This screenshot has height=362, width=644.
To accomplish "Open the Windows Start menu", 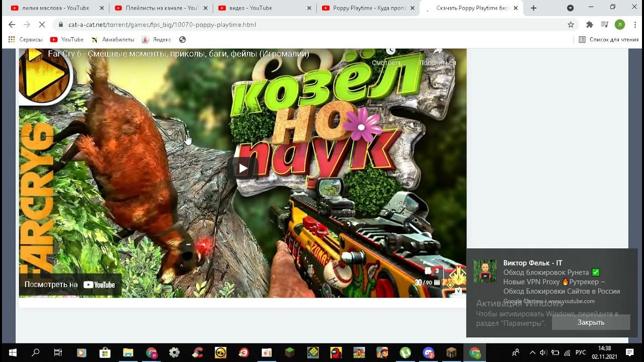I will (12, 352).
